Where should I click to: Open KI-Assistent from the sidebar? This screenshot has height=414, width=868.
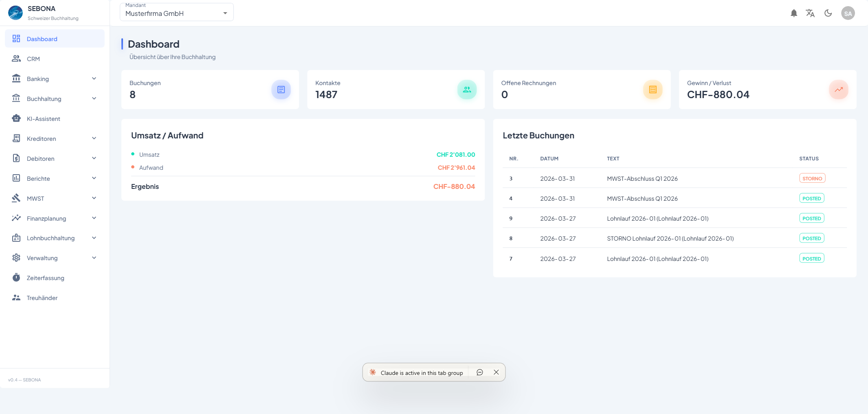point(43,119)
